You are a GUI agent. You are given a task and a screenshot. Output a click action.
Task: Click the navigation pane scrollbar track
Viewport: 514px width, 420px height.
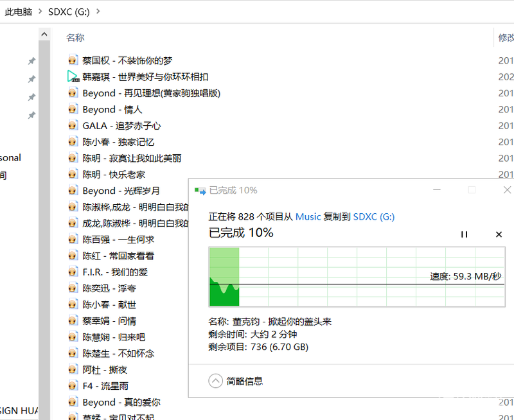[x=44, y=229]
